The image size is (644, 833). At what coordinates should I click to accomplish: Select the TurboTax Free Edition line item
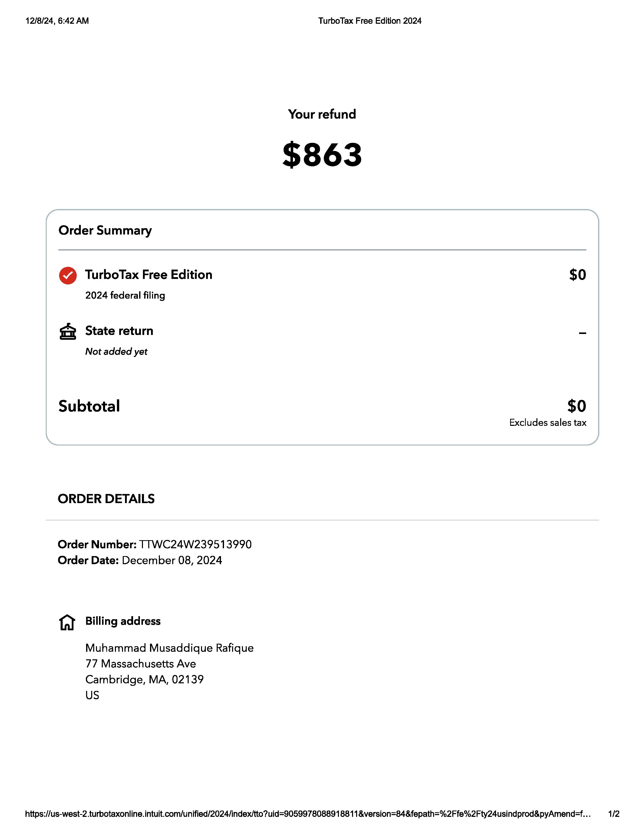coord(148,275)
